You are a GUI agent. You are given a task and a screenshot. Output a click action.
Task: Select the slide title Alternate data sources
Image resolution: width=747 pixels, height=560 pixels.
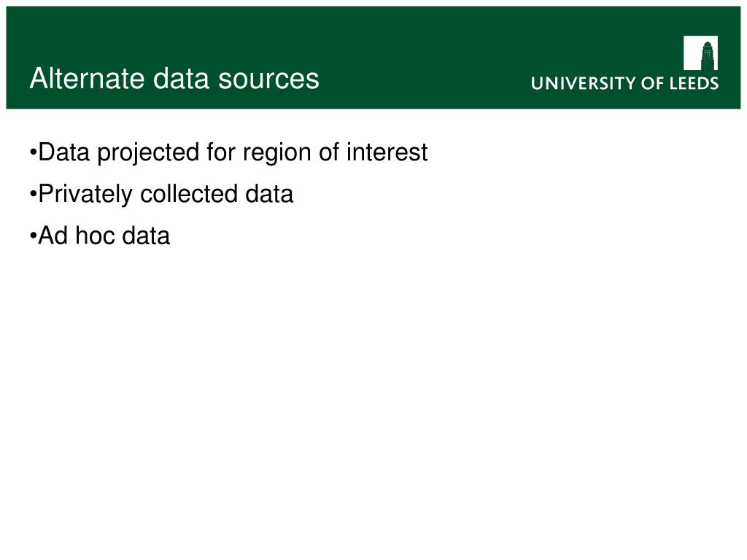174,78
